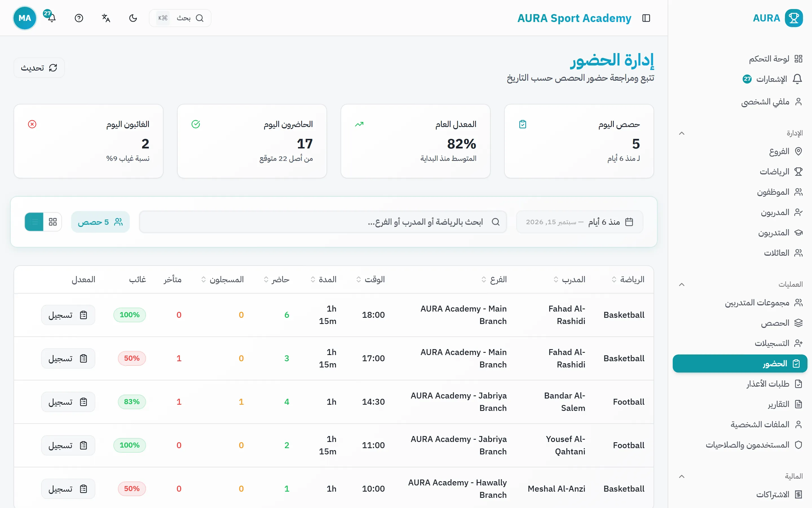812x508 pixels.
Task: Sort table by حاضر column
Action: (x=277, y=279)
